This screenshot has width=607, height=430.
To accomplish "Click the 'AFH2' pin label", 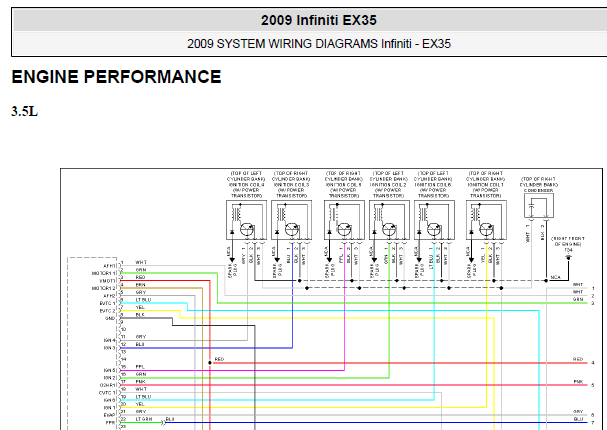I will click(x=109, y=296).
